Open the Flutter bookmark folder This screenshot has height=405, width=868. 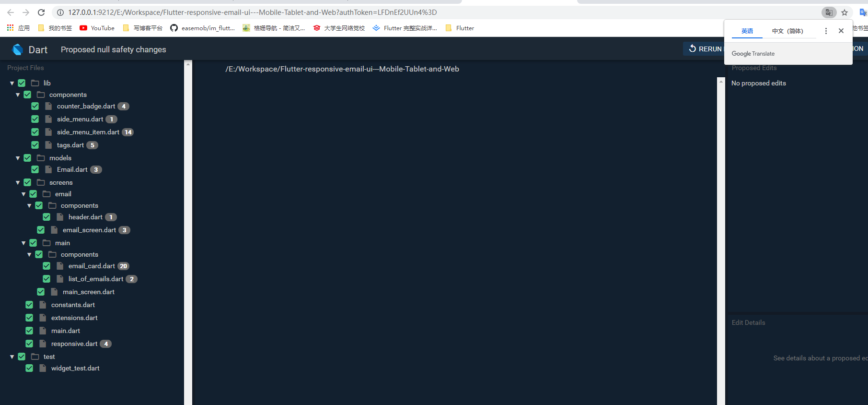pos(460,28)
